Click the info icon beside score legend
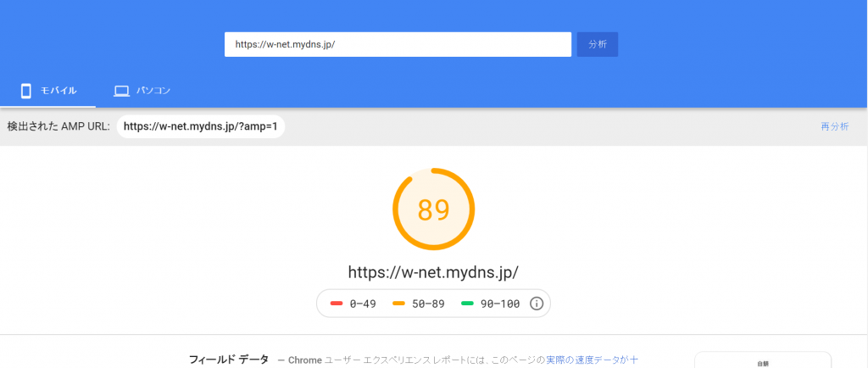 coord(536,304)
